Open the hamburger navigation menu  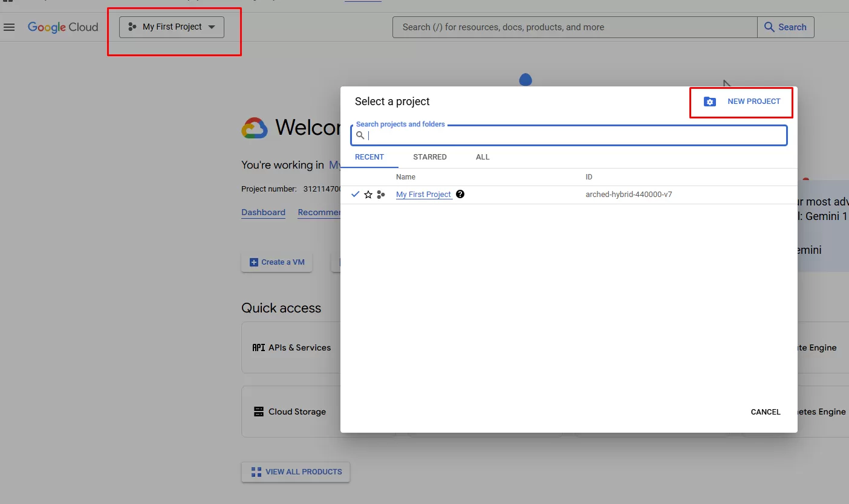tap(9, 27)
